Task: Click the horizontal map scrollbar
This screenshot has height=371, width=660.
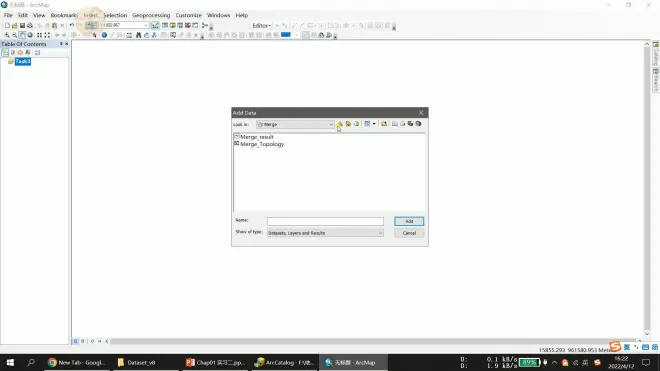Action: 375,341
